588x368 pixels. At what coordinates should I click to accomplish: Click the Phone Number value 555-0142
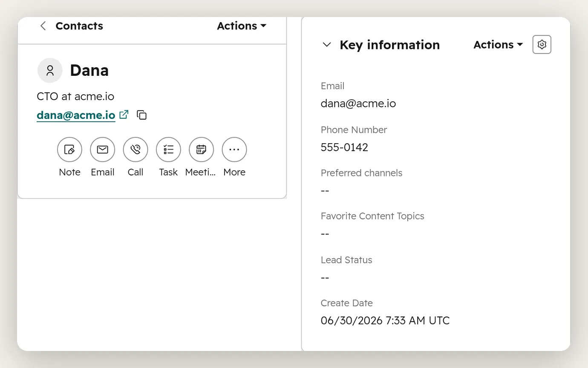click(344, 147)
